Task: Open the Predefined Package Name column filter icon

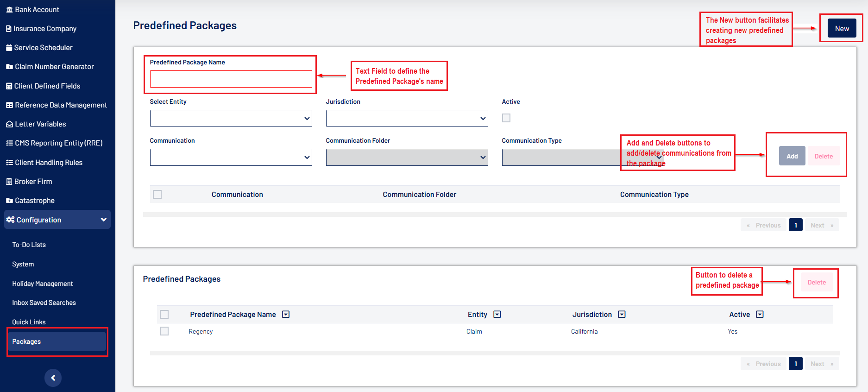Action: coord(286,315)
